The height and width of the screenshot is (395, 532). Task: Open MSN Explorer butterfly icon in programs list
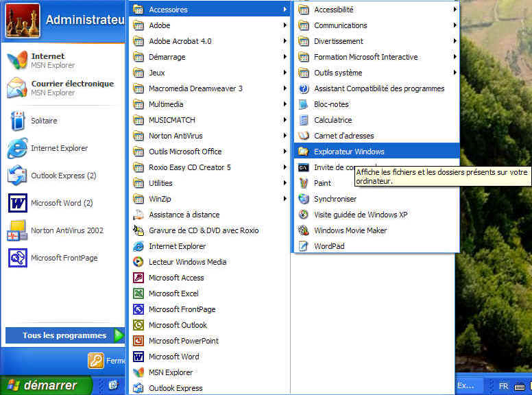[x=138, y=372]
